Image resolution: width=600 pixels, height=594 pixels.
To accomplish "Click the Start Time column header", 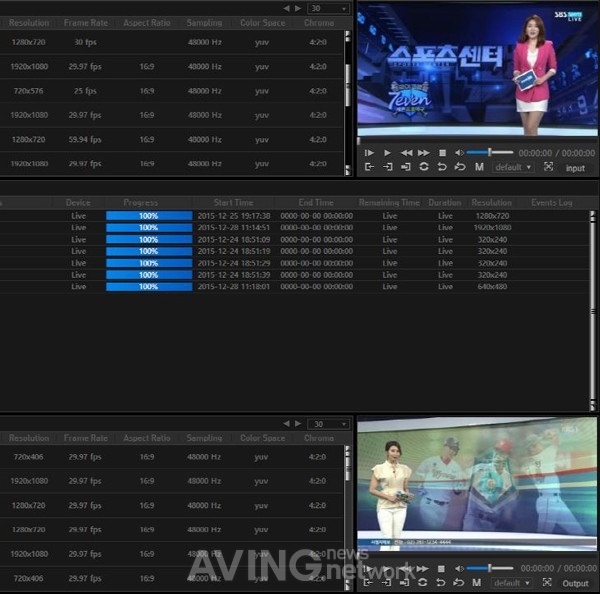I will pos(232,203).
